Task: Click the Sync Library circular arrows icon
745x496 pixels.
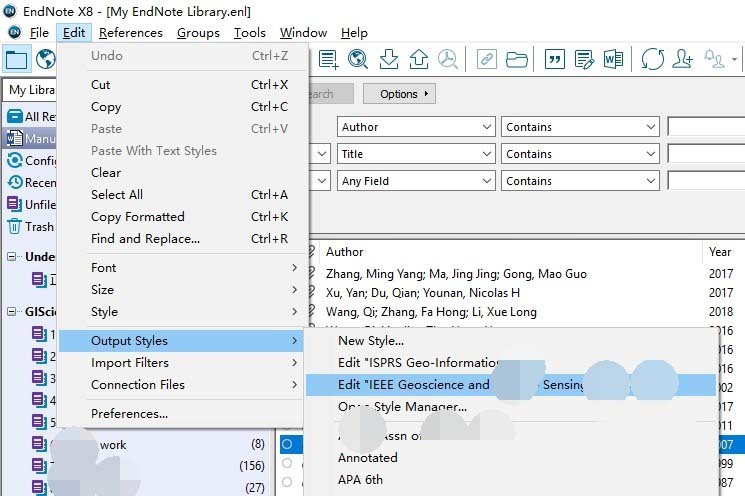Action: 653,59
